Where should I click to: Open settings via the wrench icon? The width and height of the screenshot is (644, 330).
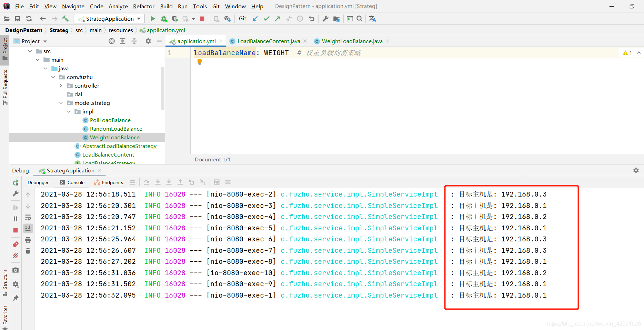[x=325, y=19]
